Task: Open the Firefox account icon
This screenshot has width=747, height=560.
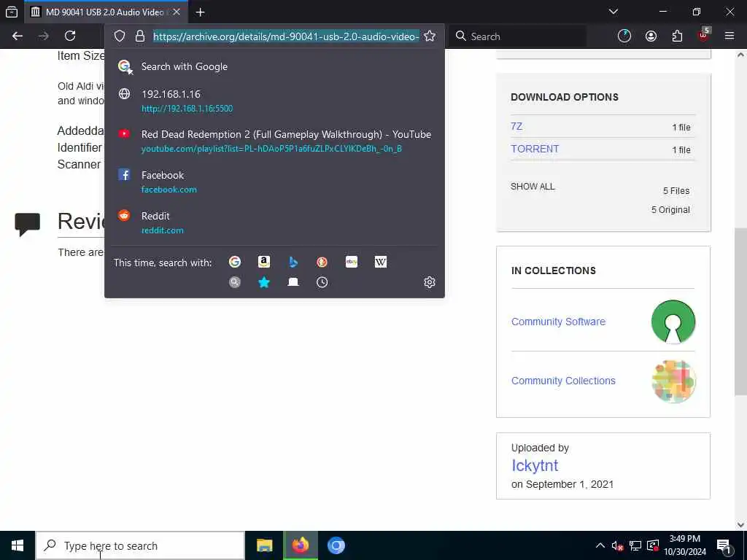Action: click(x=651, y=36)
